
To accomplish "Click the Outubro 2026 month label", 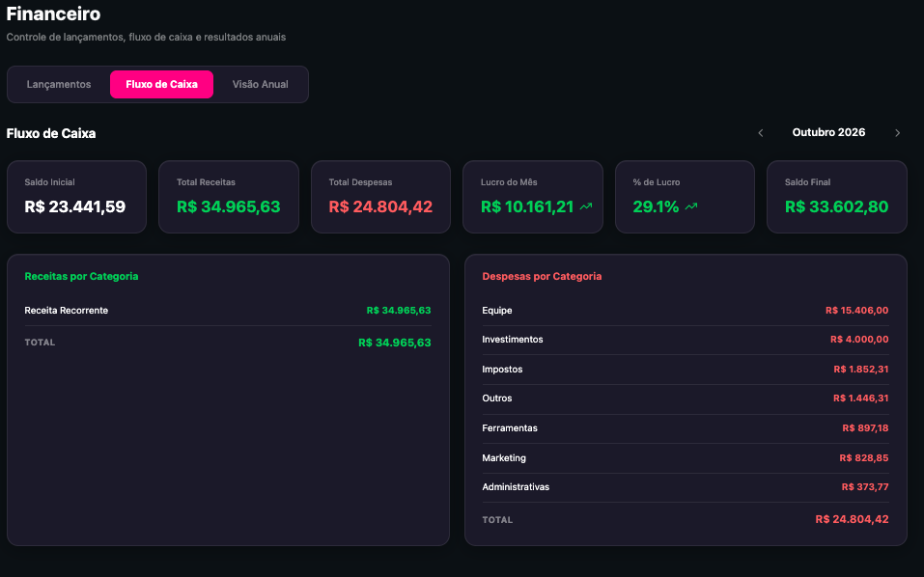I will coord(828,132).
